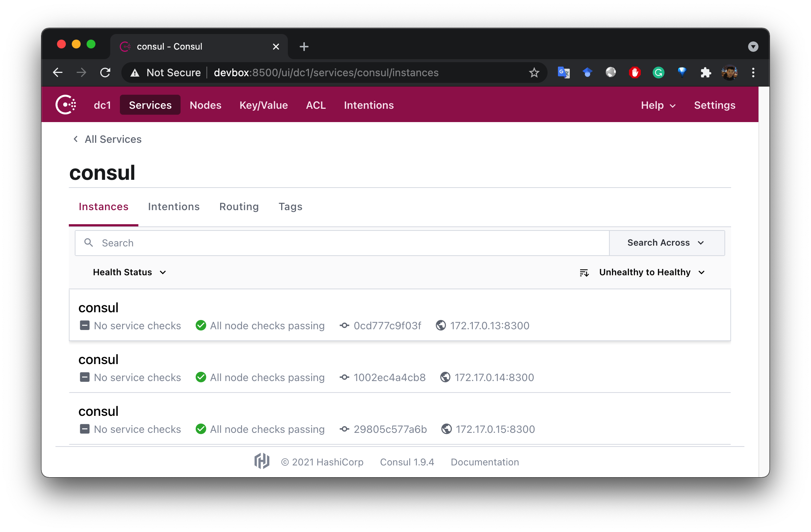This screenshot has width=811, height=532.
Task: Switch to the Routing tab
Action: click(x=239, y=207)
